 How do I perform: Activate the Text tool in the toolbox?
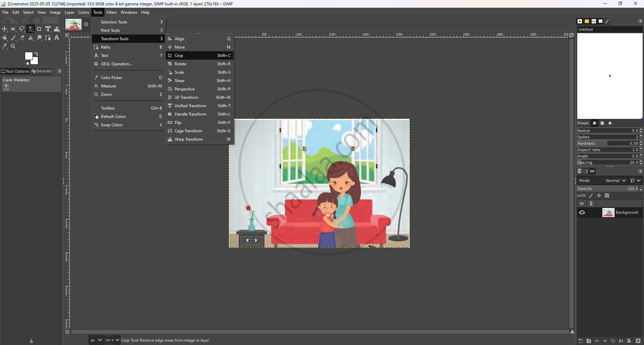tap(57, 38)
